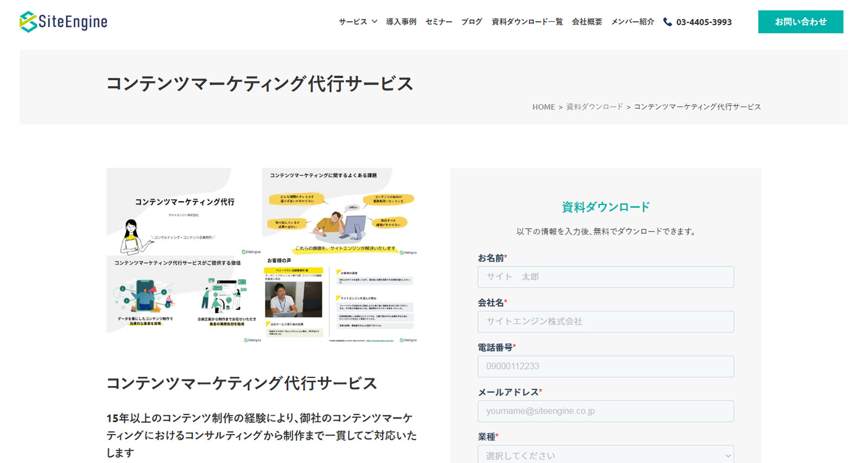Go to the ブログ page
This screenshot has width=868, height=463.
point(471,22)
